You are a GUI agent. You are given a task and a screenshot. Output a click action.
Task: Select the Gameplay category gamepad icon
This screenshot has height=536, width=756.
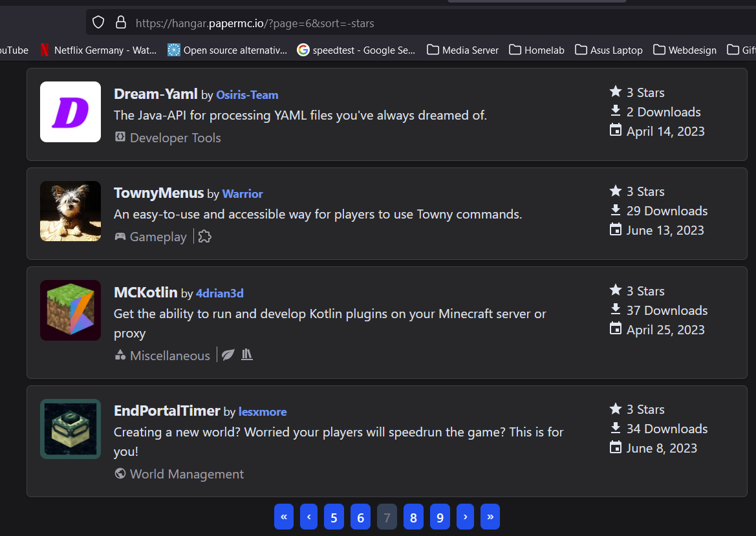point(120,237)
